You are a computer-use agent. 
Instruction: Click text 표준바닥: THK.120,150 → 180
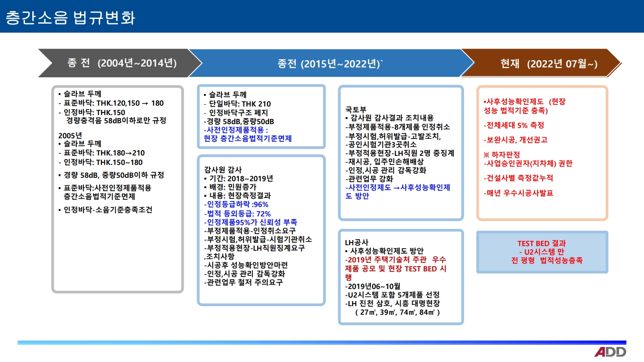(x=114, y=103)
